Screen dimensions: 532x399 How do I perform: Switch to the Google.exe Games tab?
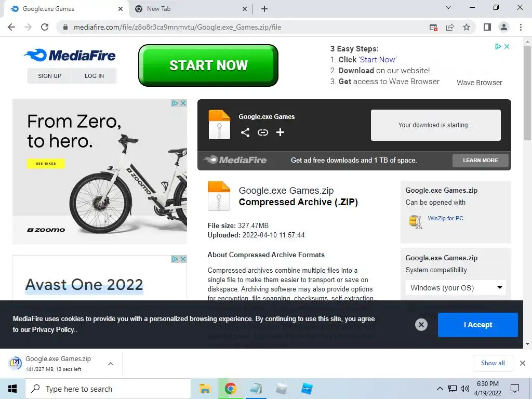tap(64, 9)
